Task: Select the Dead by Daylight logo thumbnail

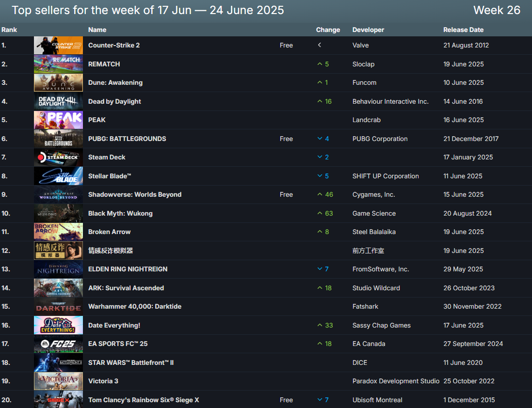Action: click(58, 101)
